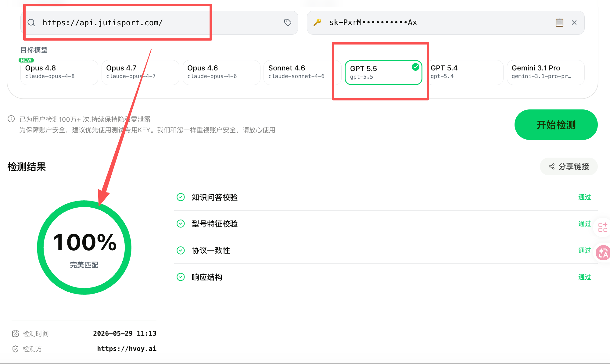Select the GPT 5.5 model card

coord(383,72)
